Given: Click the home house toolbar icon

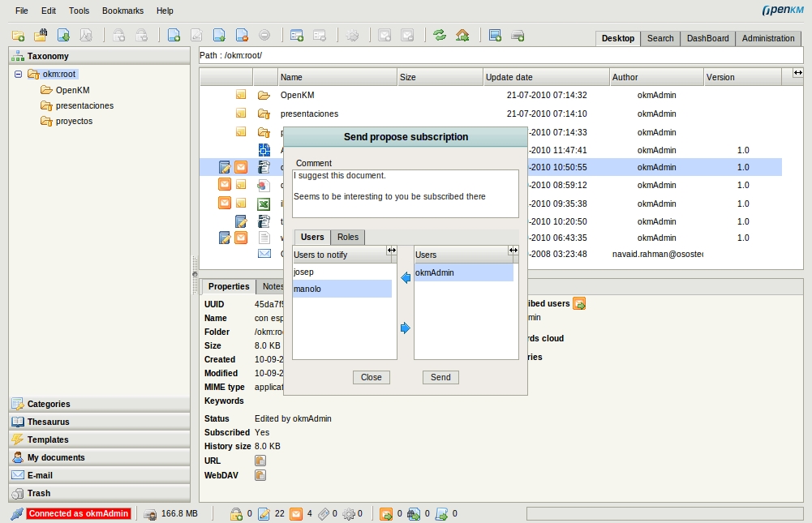Looking at the screenshot, I should click(462, 35).
